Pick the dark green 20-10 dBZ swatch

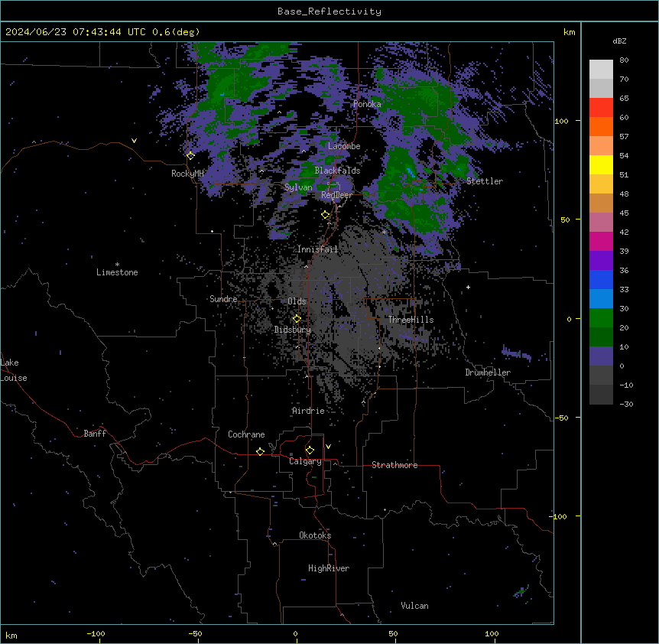pos(601,337)
